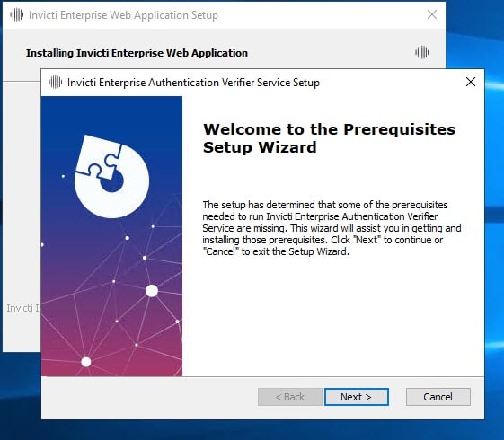Click the large white node in network graphic
Viewport: 504px width, 440px height.
152,291
